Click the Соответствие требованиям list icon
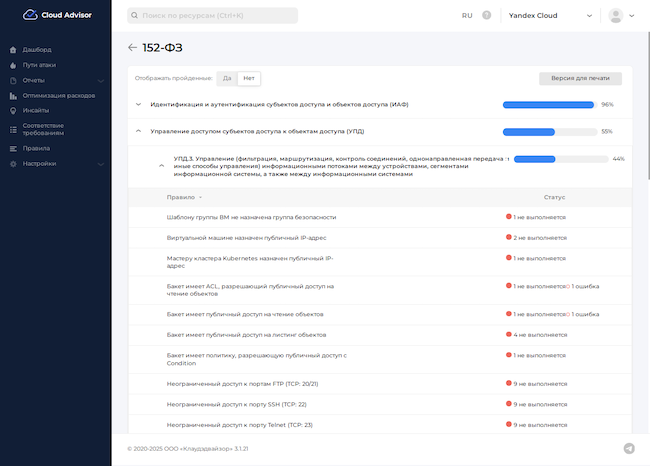 click(13, 129)
